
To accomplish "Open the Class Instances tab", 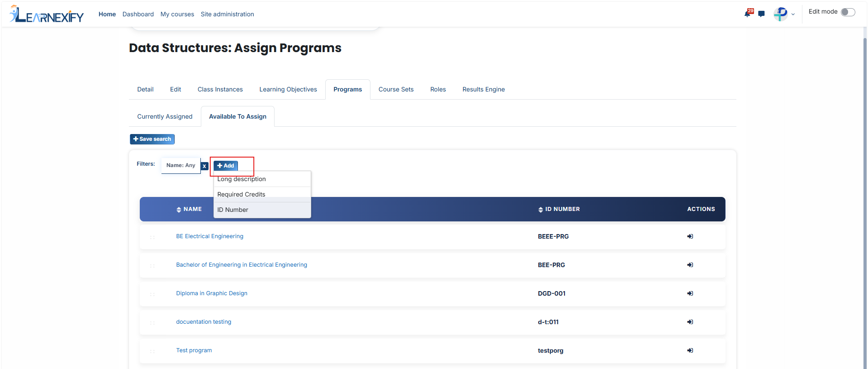I will click(220, 89).
